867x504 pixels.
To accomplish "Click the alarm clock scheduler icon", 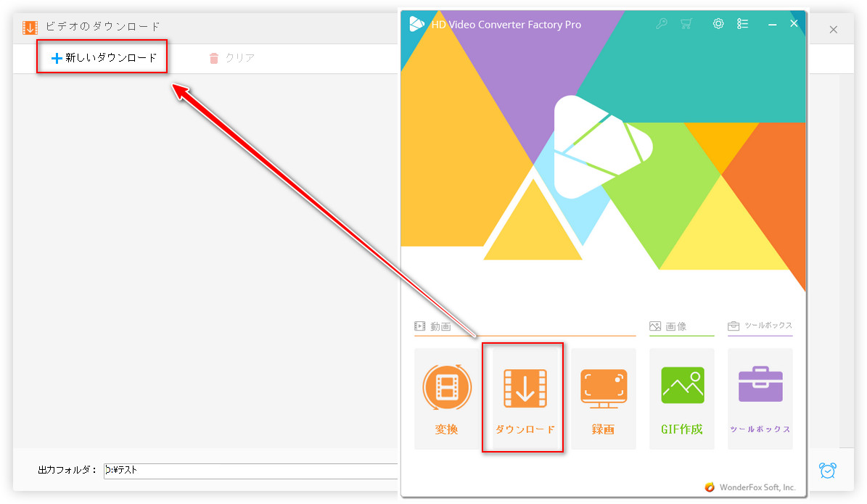I will click(x=828, y=471).
